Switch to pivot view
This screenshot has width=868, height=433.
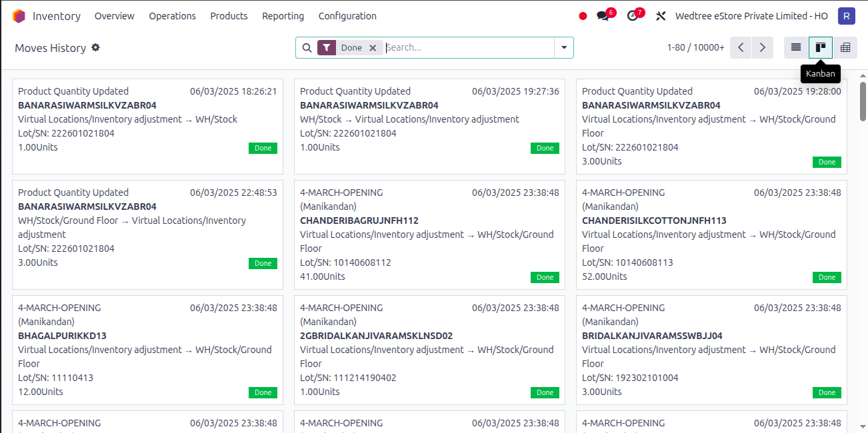pos(845,47)
